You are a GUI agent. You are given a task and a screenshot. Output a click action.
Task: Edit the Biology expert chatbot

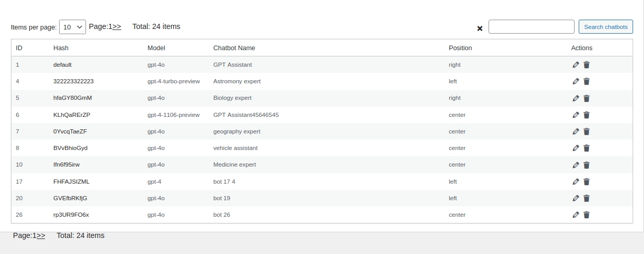click(576, 98)
